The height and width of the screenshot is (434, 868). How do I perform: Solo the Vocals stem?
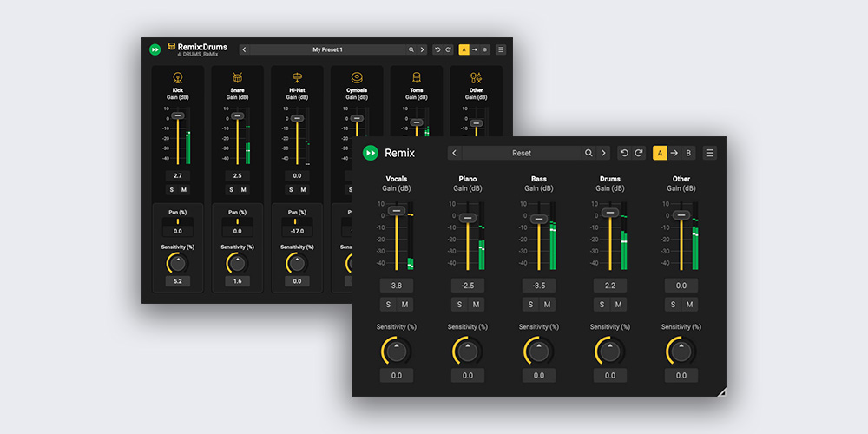(388, 305)
